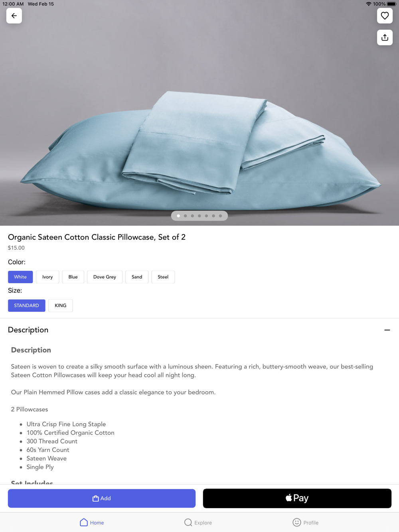Check out with the Apple Pay button

pyautogui.click(x=297, y=499)
